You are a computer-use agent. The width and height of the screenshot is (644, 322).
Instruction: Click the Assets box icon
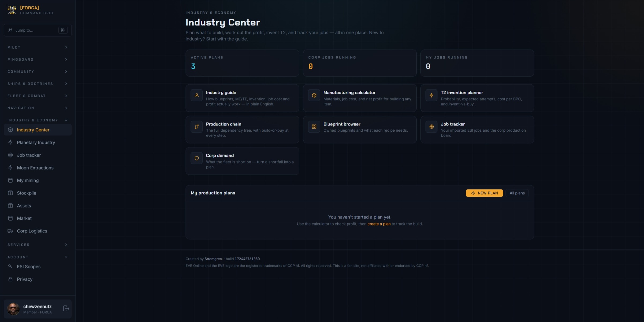[x=10, y=205]
